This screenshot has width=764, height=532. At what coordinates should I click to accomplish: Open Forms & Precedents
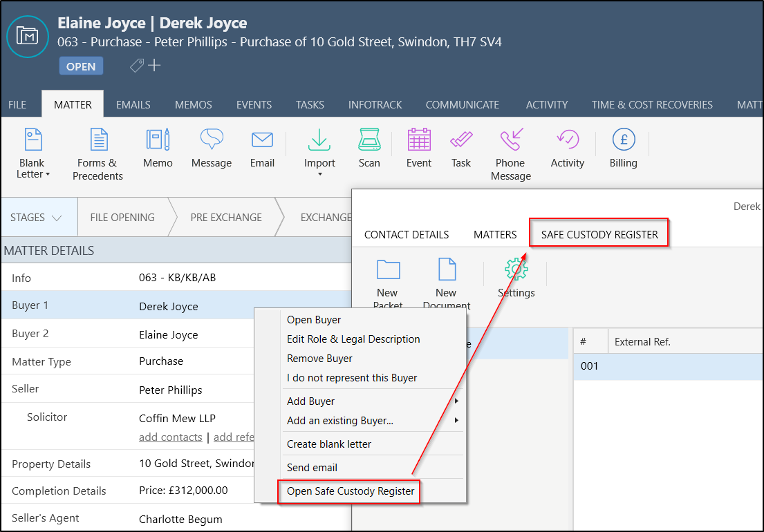[98, 154]
